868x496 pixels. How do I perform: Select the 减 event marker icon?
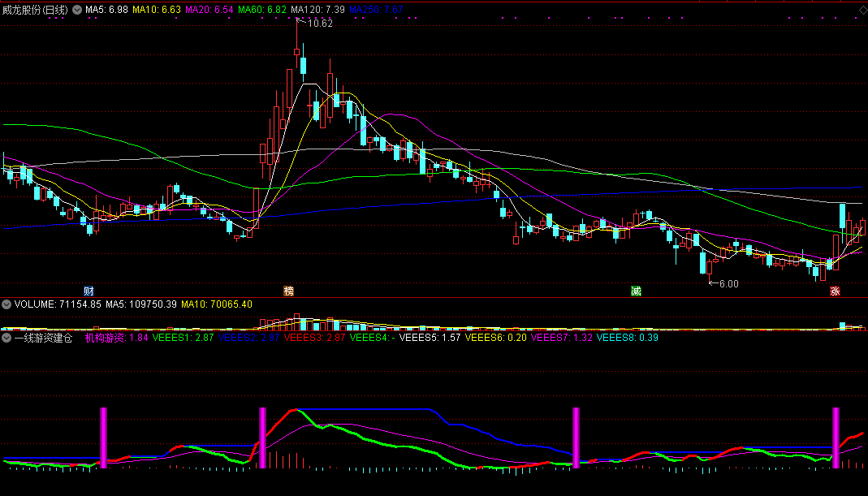point(636,291)
